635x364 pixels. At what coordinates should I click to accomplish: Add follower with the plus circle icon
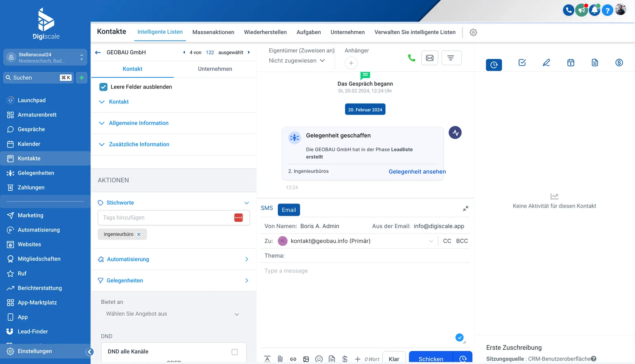pos(351,63)
